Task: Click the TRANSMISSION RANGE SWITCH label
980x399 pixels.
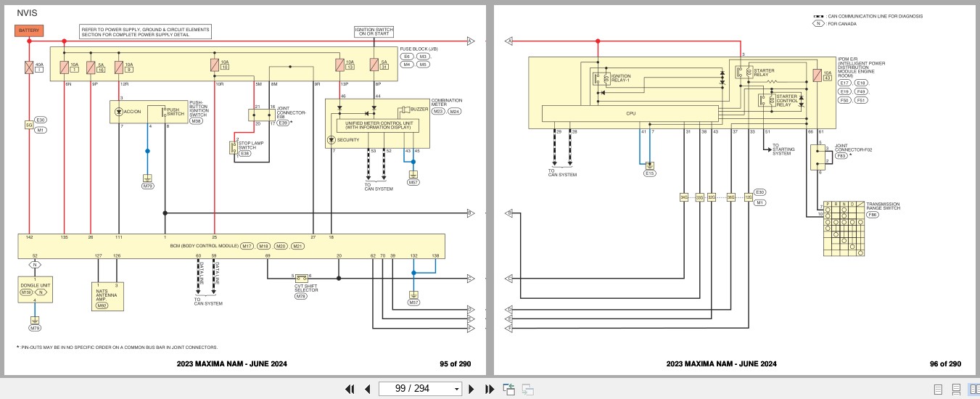Action: tap(883, 206)
